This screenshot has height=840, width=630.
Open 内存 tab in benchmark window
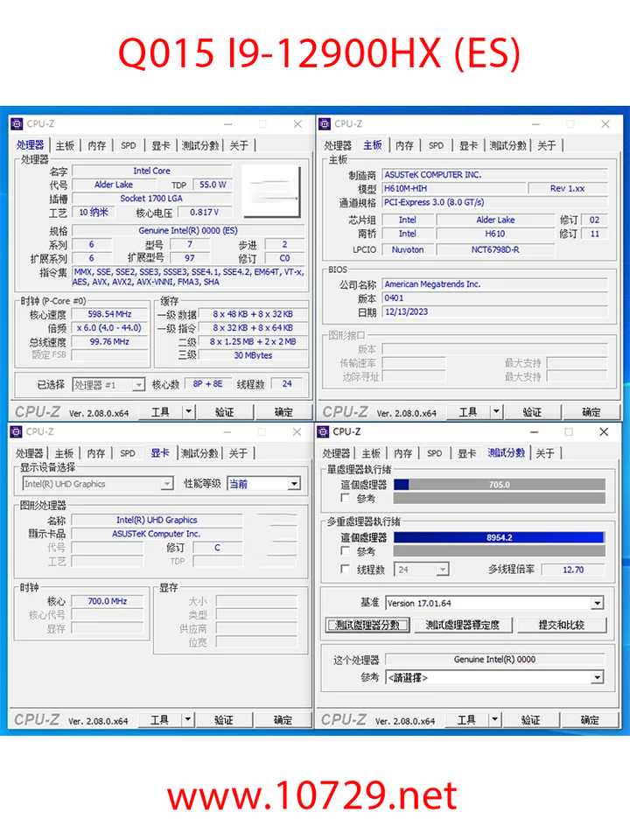click(x=402, y=453)
